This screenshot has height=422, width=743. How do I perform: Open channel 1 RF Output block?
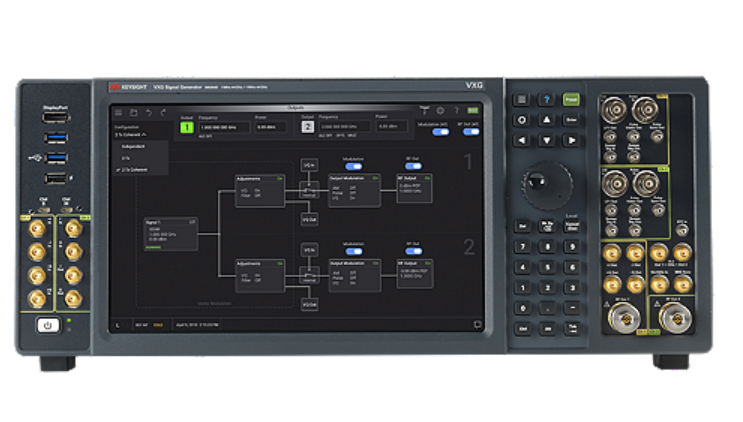click(414, 189)
